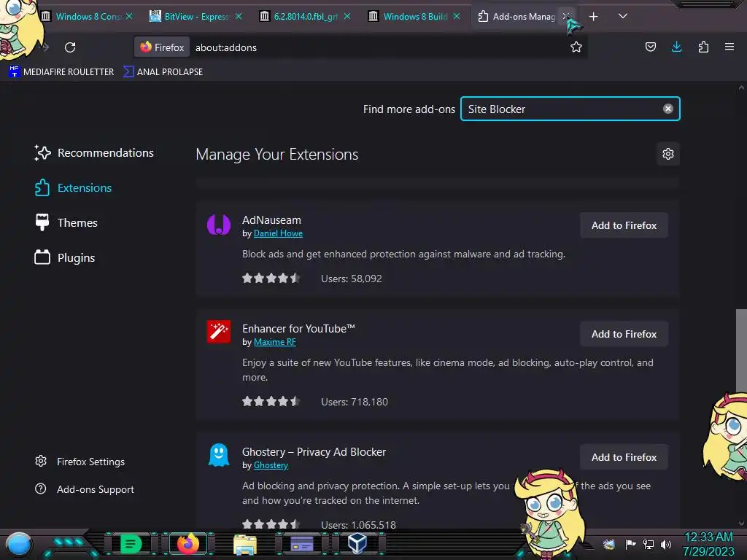Open Ghostery author link

tap(271, 465)
